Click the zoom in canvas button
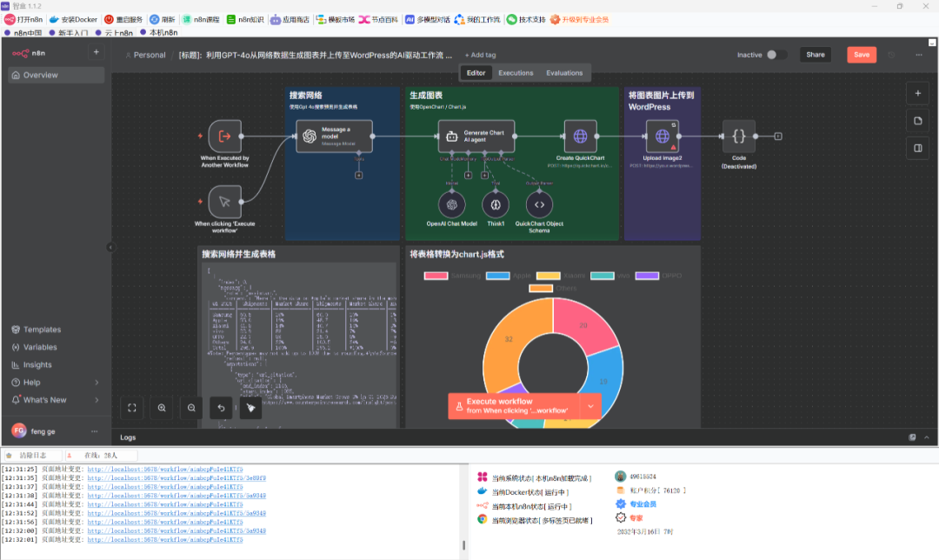 coord(162,408)
